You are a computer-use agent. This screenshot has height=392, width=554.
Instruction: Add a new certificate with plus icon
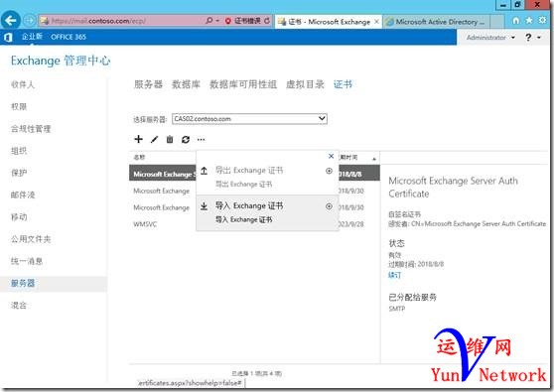click(x=139, y=139)
